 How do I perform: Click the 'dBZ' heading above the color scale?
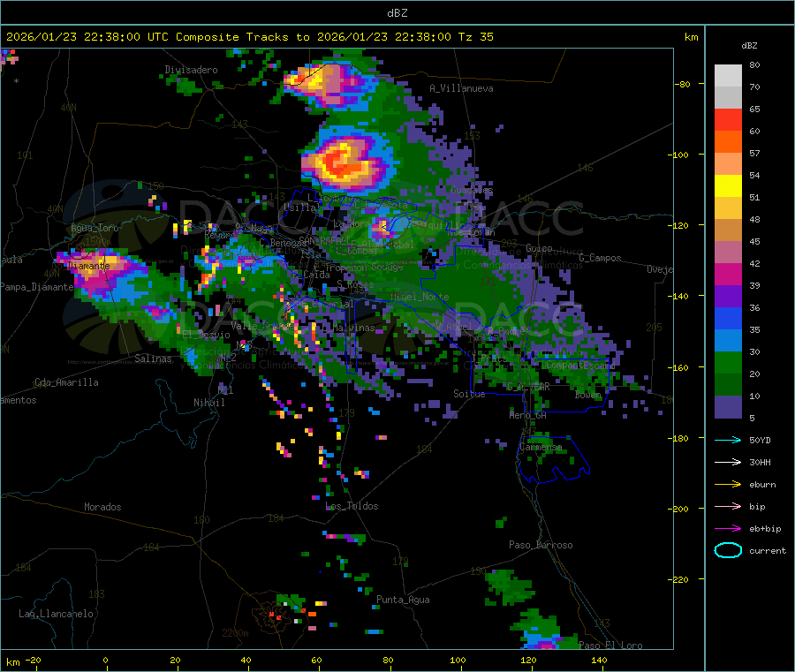(x=749, y=46)
